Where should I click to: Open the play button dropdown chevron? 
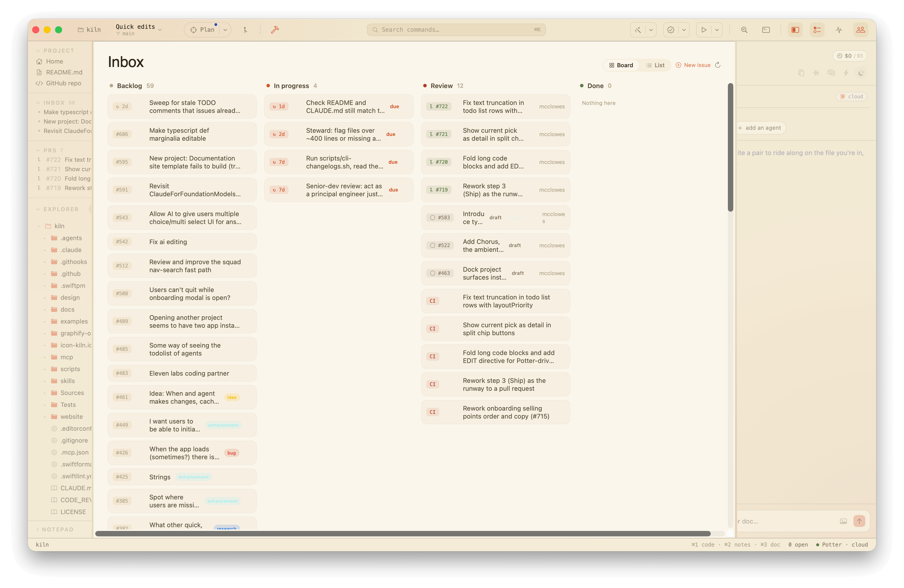coord(717,30)
